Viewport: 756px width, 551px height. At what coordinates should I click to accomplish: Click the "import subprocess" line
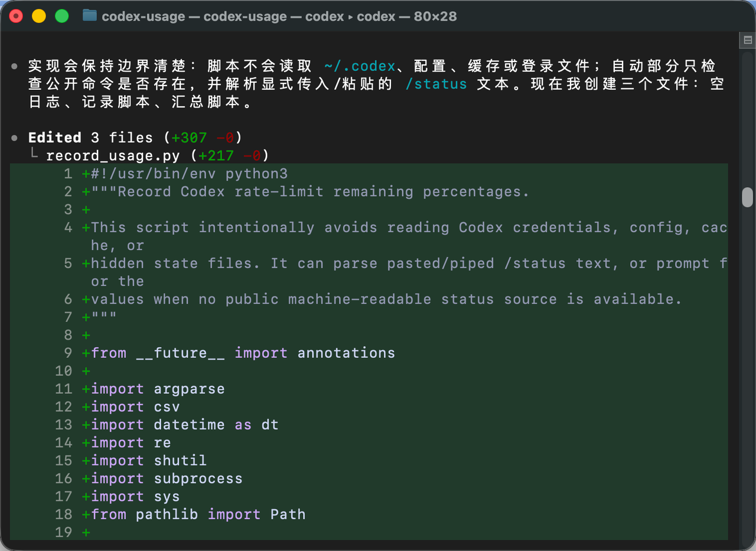[167, 478]
